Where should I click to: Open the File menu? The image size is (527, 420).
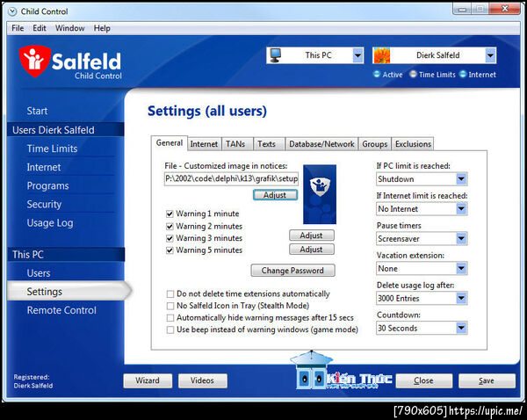click(x=18, y=28)
